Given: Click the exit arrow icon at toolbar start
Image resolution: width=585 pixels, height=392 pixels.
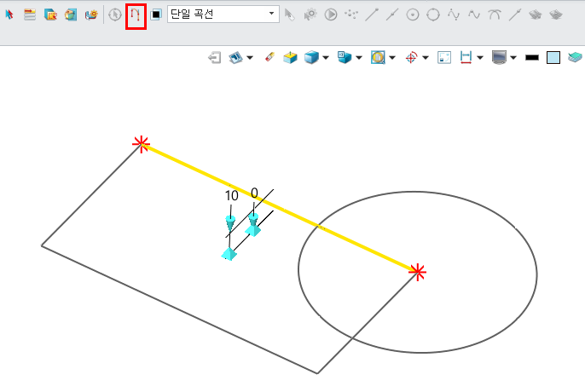Looking at the screenshot, I should pyautogui.click(x=215, y=57).
